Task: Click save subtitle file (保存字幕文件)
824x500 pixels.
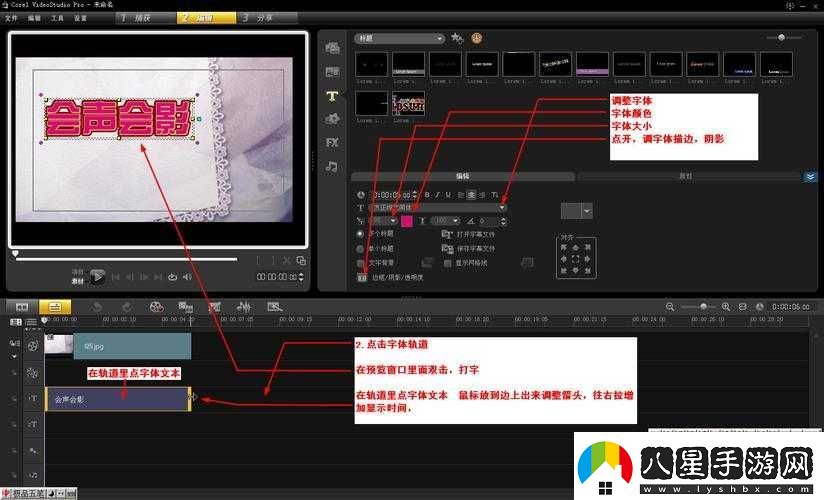Action: pyautogui.click(x=469, y=248)
